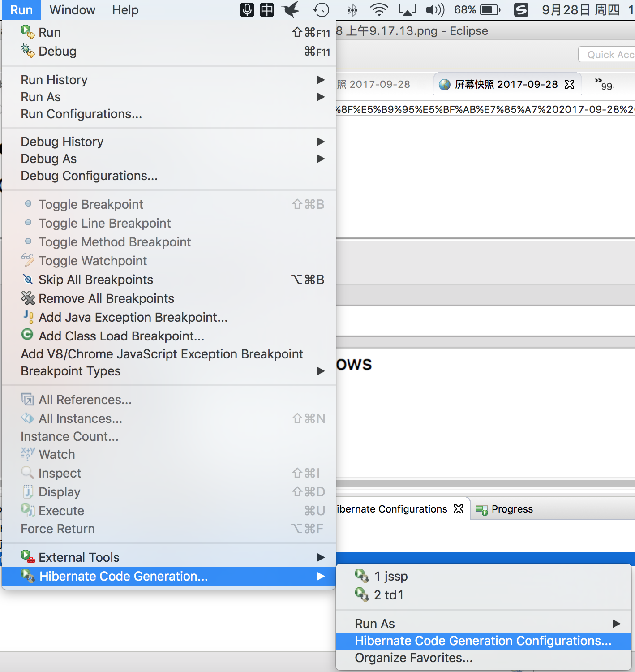The width and height of the screenshot is (635, 672).
Task: Select the inactive 2017-09-28 editor tab
Action: tap(373, 84)
